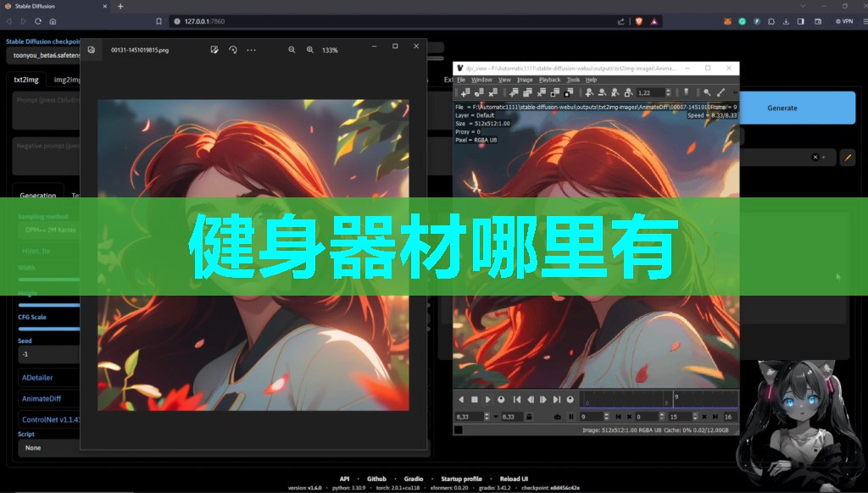
Task: Step forward one frame in djv_view
Action: click(x=543, y=400)
